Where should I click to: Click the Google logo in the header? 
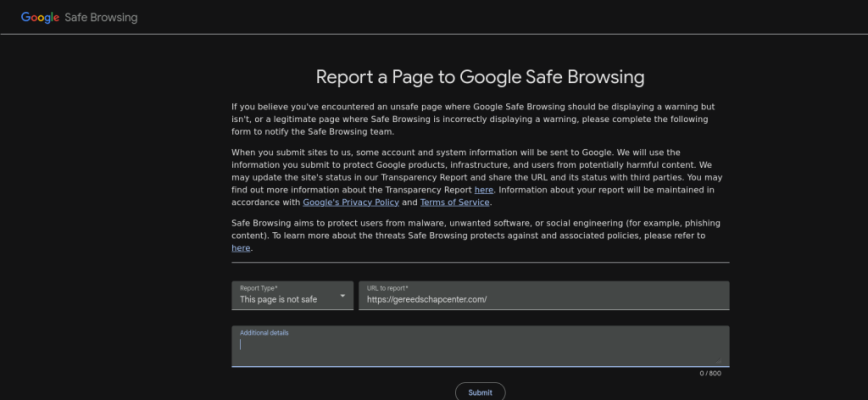(40, 17)
